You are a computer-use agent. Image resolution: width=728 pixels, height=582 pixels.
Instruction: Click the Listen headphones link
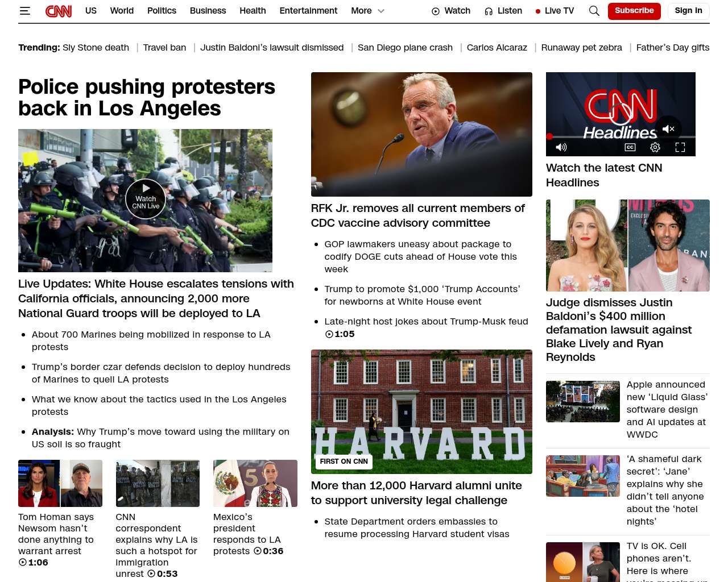click(x=503, y=11)
